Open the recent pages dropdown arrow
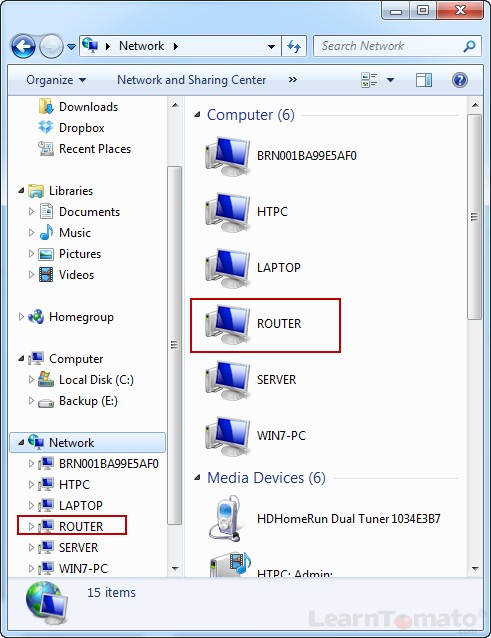The height and width of the screenshot is (638, 491). 72,47
